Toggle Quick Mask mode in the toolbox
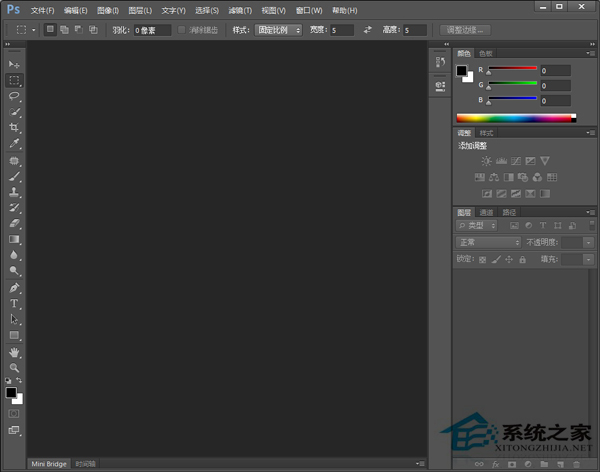 tap(14, 412)
